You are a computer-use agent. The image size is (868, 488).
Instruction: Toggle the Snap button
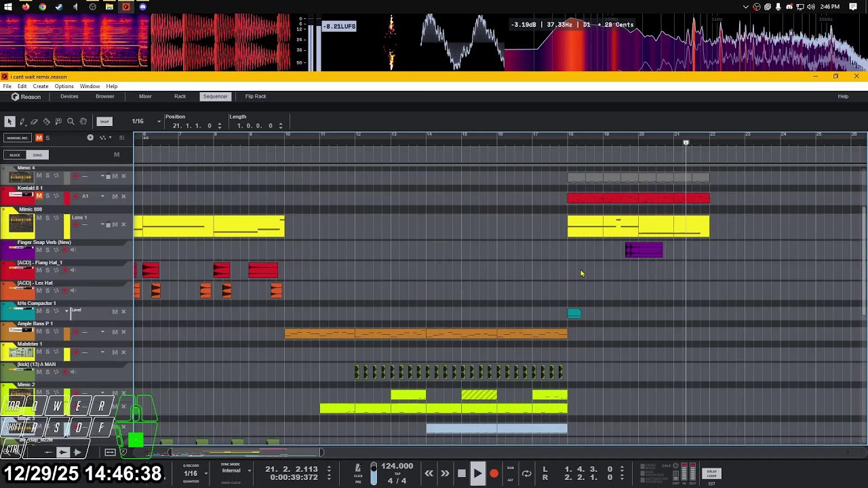tap(104, 122)
